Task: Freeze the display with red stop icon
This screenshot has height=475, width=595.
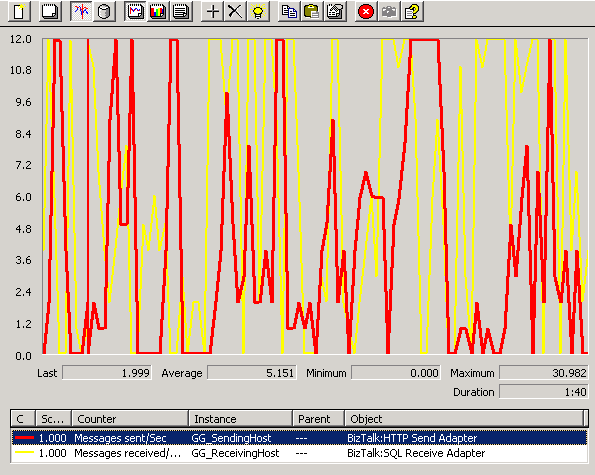Action: 366,12
